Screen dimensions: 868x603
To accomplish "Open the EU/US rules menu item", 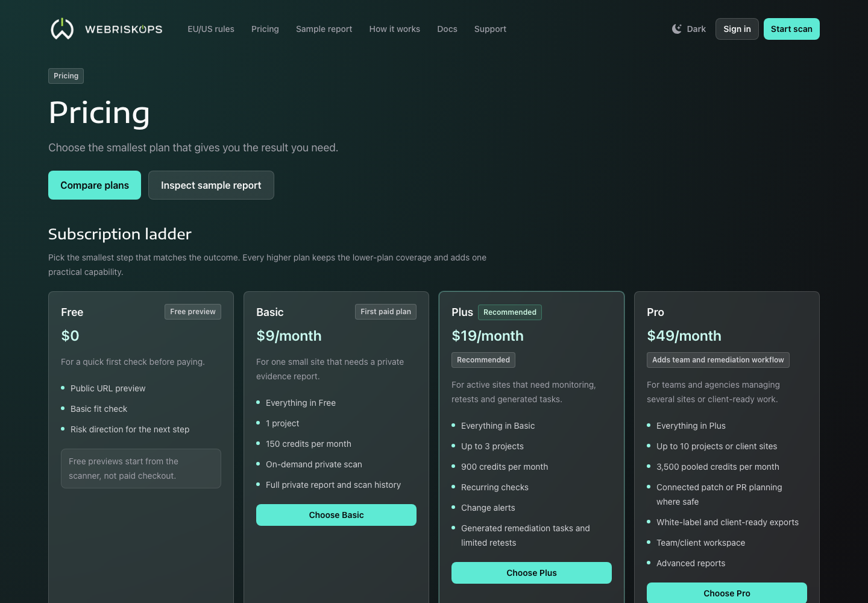I will 211,29.
